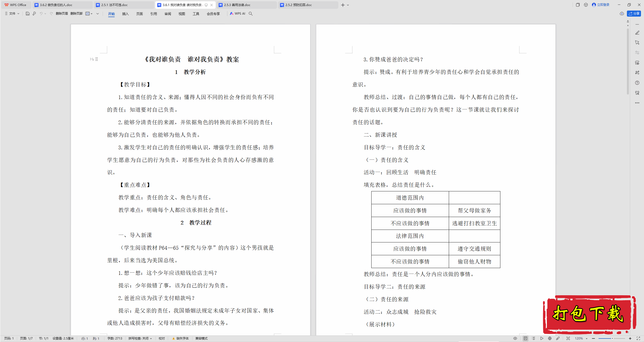This screenshot has width=644, height=342.
Task: Toggle page layout view in status bar
Action: pos(526,338)
